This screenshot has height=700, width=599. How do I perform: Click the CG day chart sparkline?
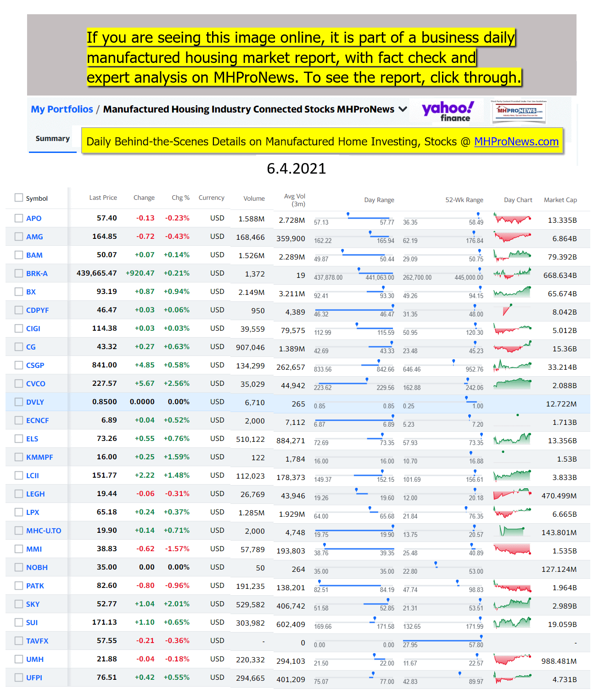click(x=512, y=347)
